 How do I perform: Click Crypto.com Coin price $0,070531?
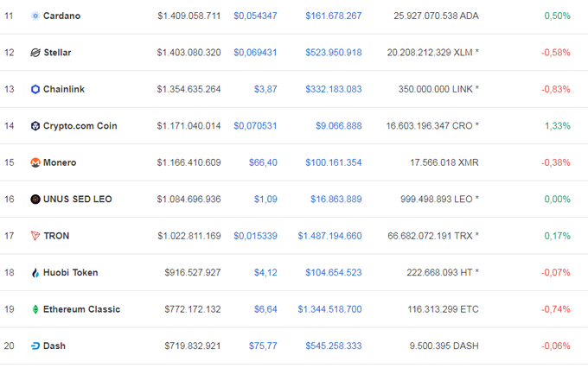(x=255, y=126)
